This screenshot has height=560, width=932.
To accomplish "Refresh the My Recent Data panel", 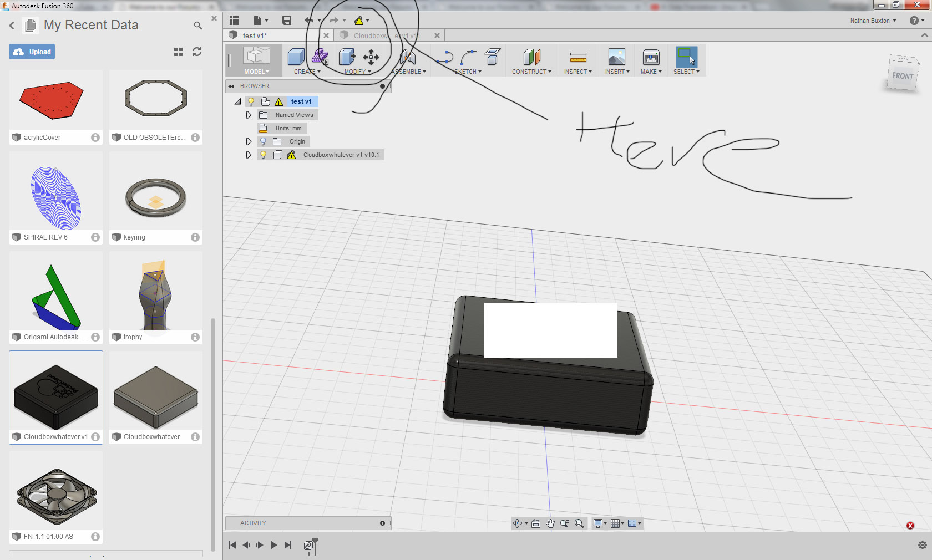I will (x=196, y=52).
